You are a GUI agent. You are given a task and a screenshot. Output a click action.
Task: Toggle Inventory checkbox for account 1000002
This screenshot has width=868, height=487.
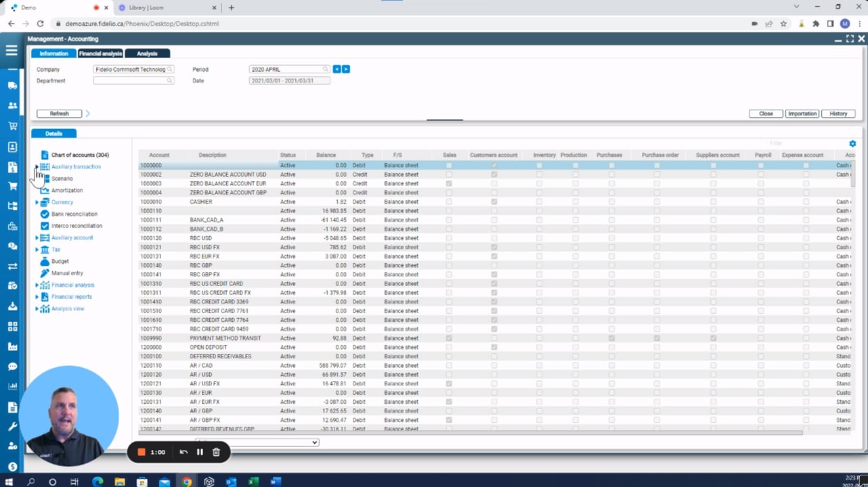[539, 175]
